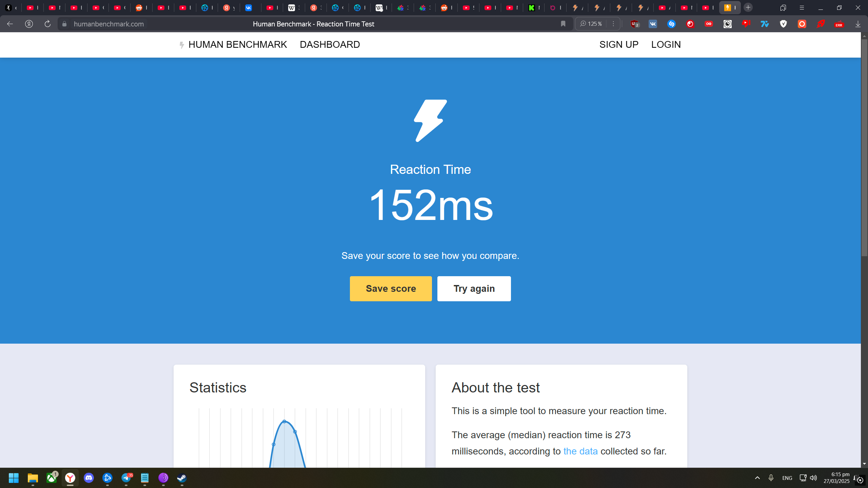Open the Xbox app from the taskbar
Image resolution: width=868 pixels, height=488 pixels.
52,478
